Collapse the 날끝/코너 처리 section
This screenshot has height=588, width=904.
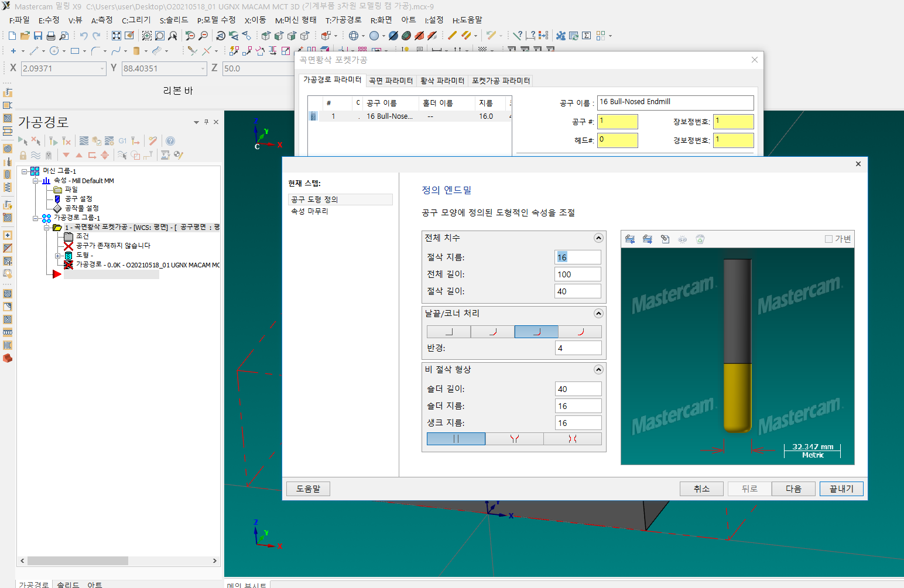pyautogui.click(x=598, y=314)
